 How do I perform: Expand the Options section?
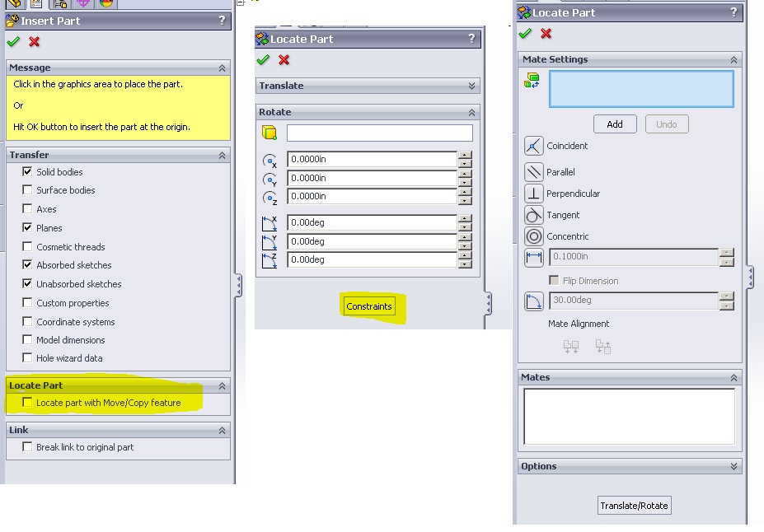click(x=734, y=466)
